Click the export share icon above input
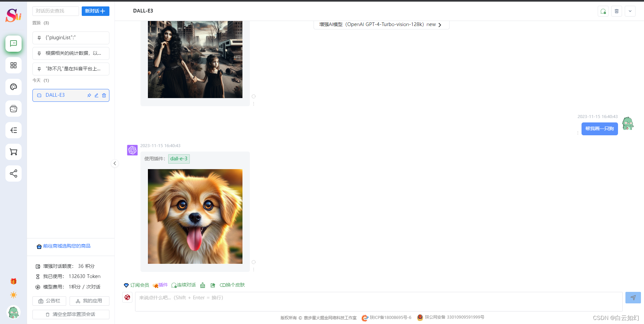 pyautogui.click(x=213, y=285)
